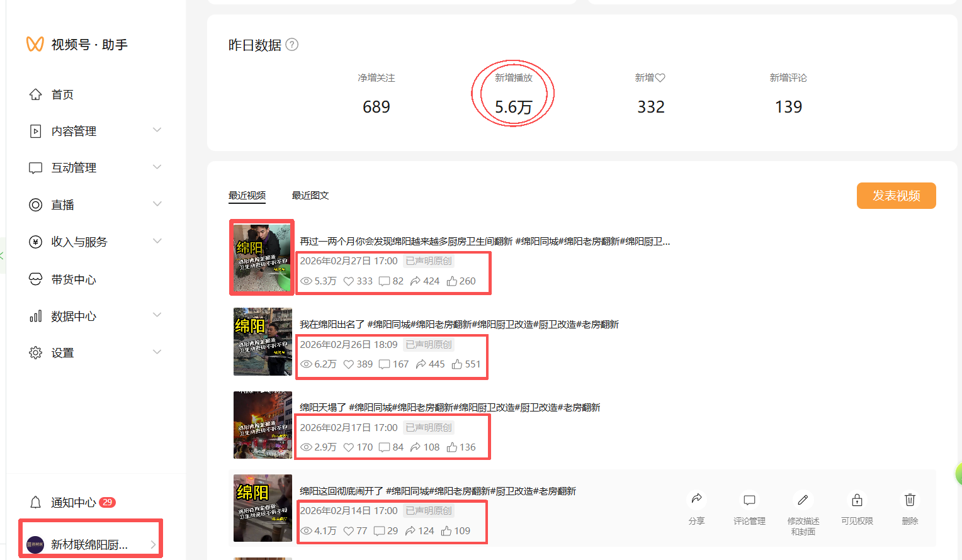Click the 发表视频 button
Screen dimensions: 962x560
[x=897, y=196]
